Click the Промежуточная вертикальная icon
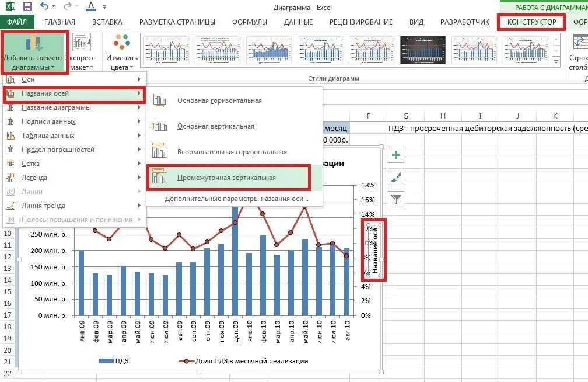 [159, 177]
